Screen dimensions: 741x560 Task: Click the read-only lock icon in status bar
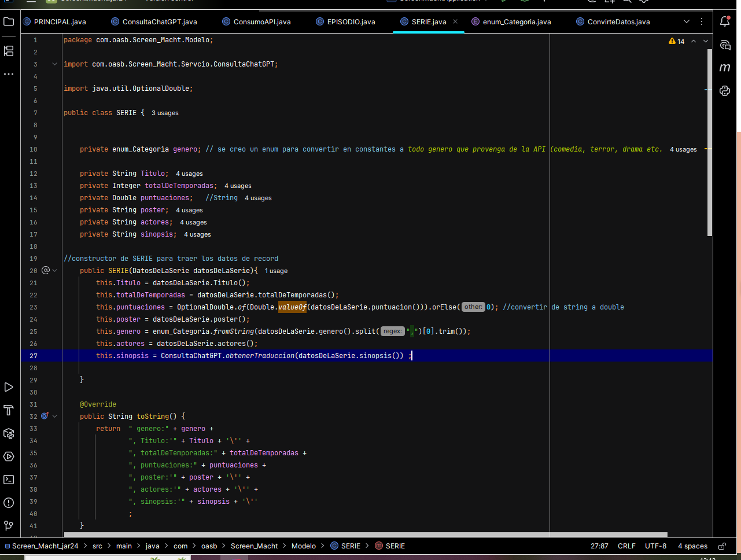pos(722,546)
